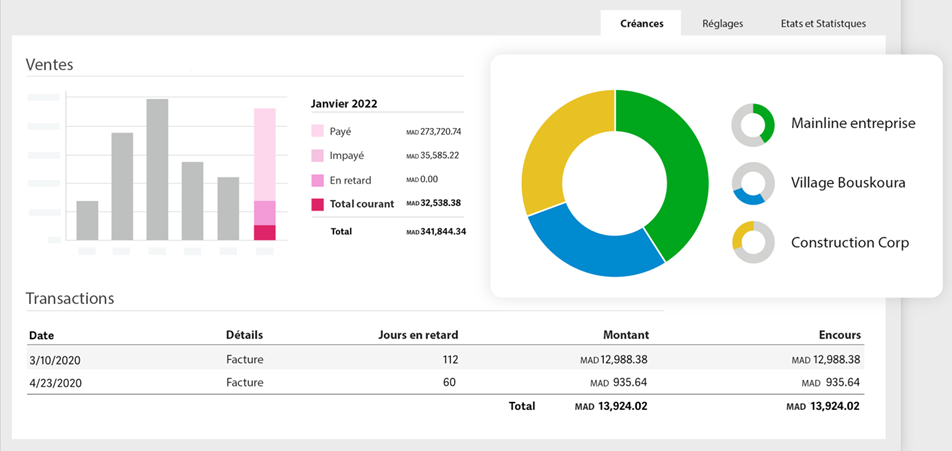This screenshot has height=451, width=952.
Task: Click the En retard legend color swatch
Action: point(317,180)
